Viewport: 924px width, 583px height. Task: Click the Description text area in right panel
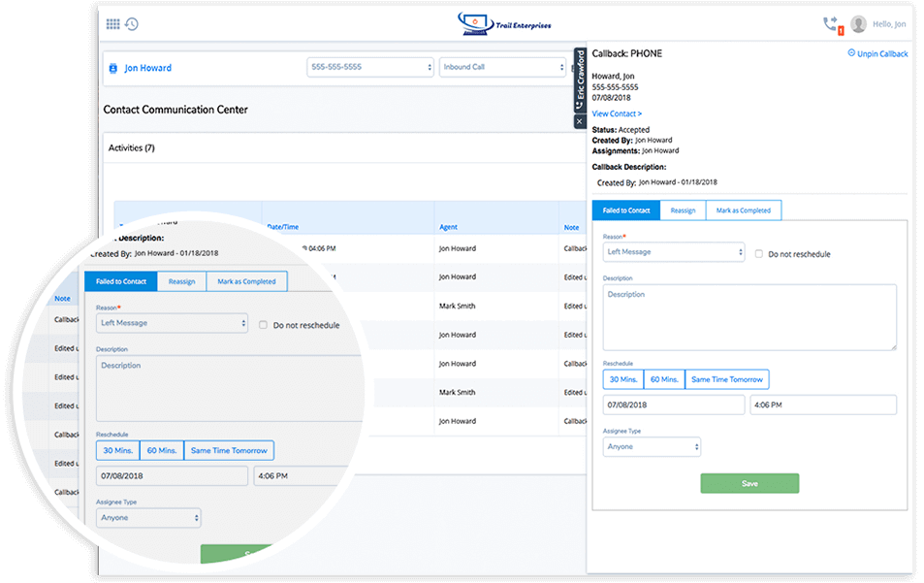click(749, 316)
